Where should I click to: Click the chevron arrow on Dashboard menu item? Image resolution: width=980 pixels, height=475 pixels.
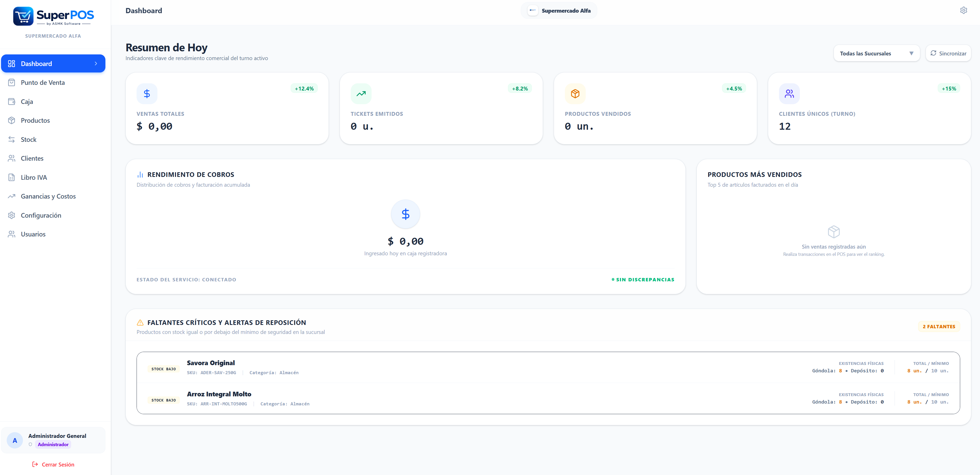click(96, 63)
